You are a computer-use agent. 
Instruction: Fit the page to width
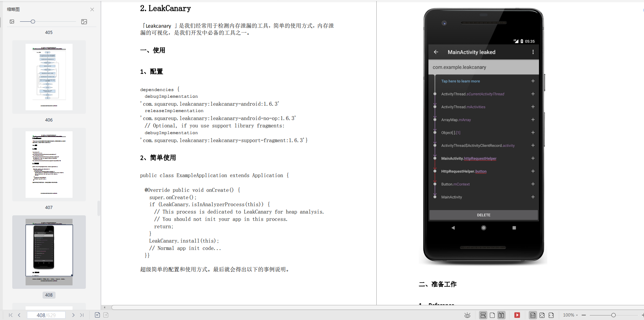[551, 315]
